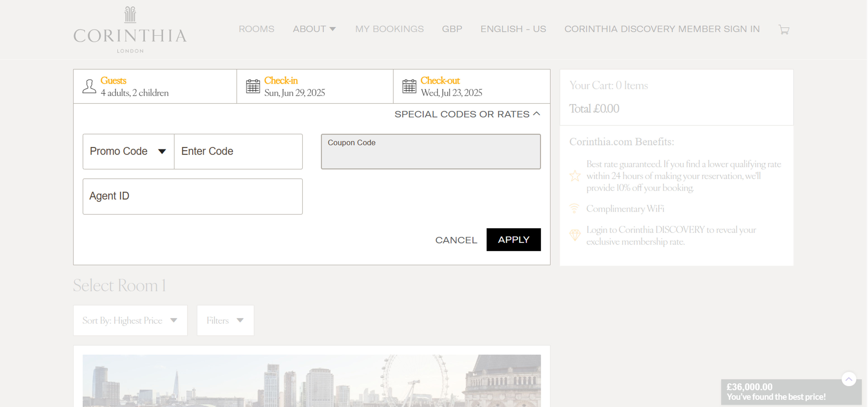Expand the ABOUT menu
This screenshot has width=868, height=407.
(x=314, y=29)
